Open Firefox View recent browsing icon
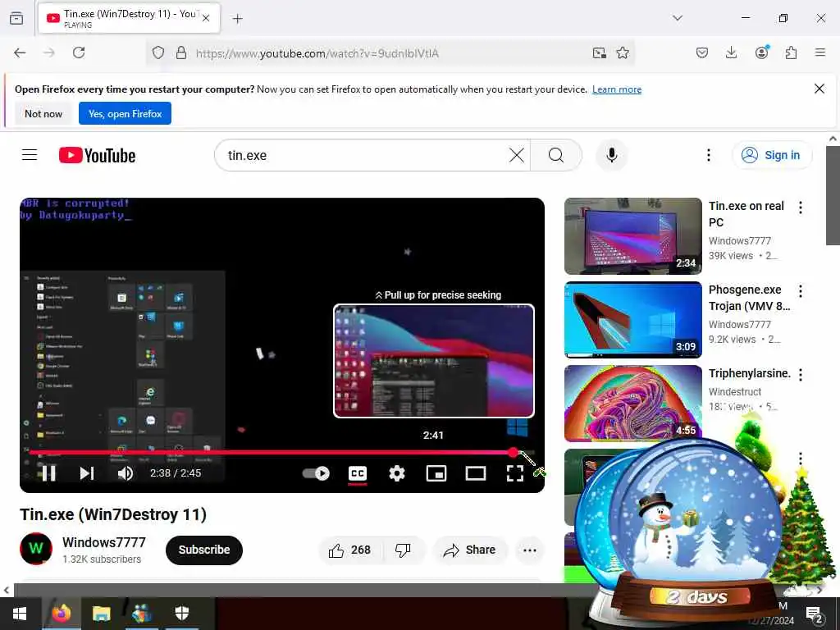 coord(16,18)
